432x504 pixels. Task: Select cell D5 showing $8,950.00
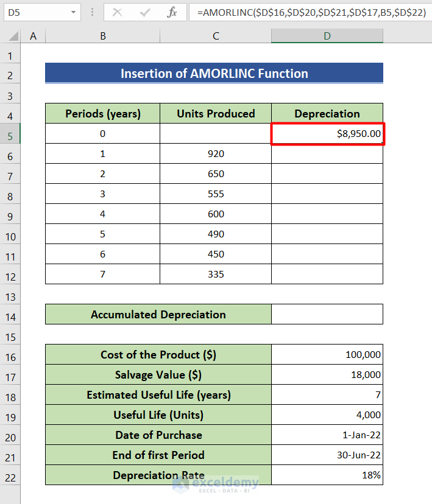[327, 134]
